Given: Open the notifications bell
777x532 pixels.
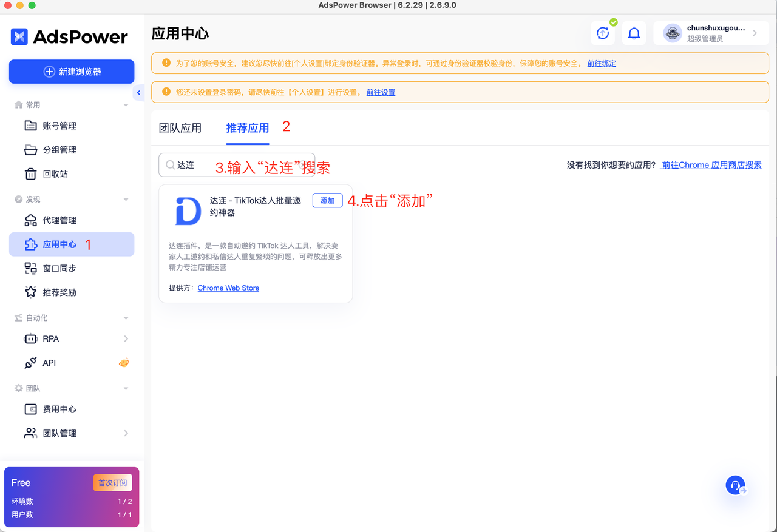Looking at the screenshot, I should (x=634, y=33).
